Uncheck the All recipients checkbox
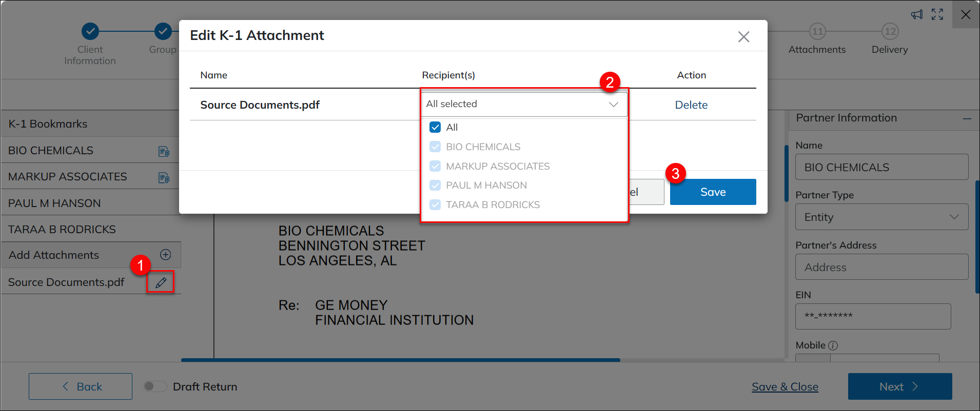The width and height of the screenshot is (980, 411). [x=435, y=127]
